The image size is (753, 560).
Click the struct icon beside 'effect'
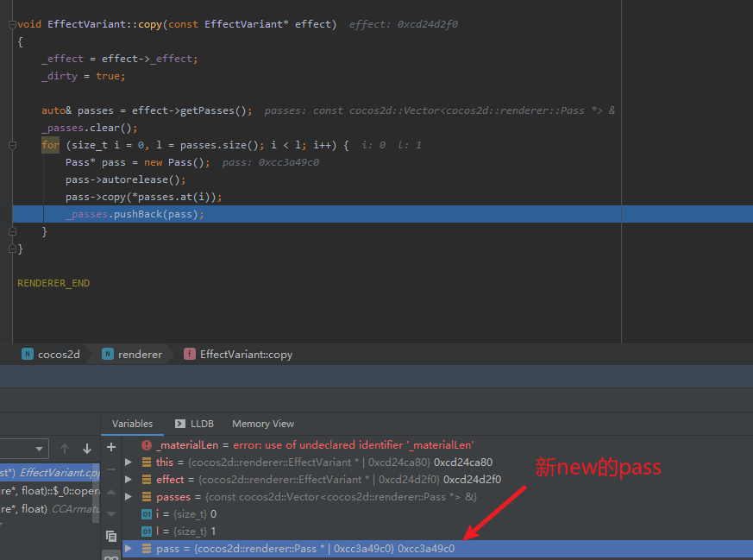(x=147, y=479)
